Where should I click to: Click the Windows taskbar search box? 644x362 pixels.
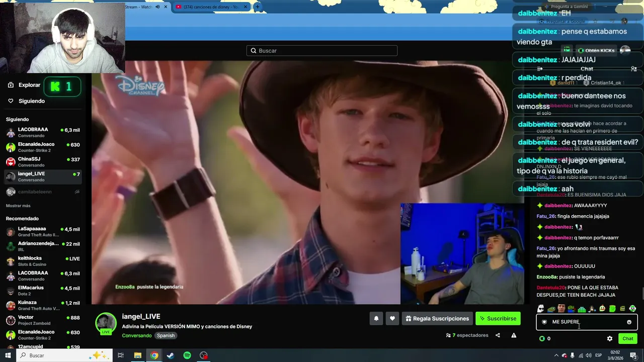(x=64, y=355)
